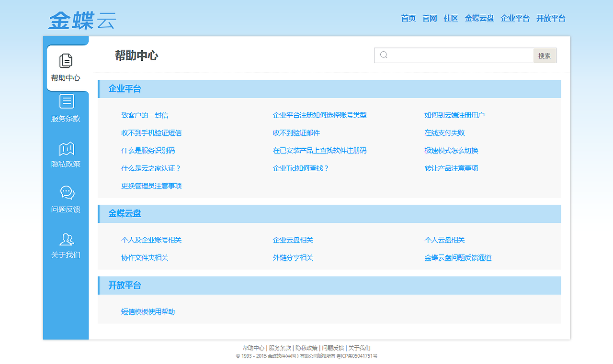Open 在线支付失败 help link
The image size is (613, 364).
[444, 133]
